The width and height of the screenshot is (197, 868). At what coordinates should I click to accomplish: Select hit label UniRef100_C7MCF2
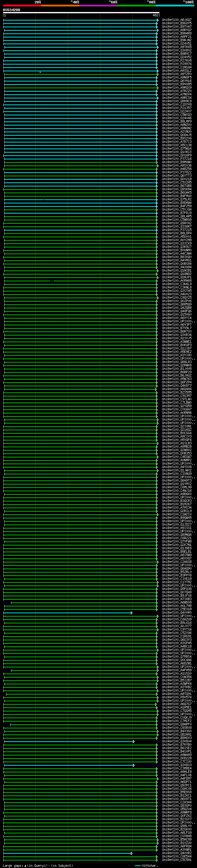pos(177,721)
